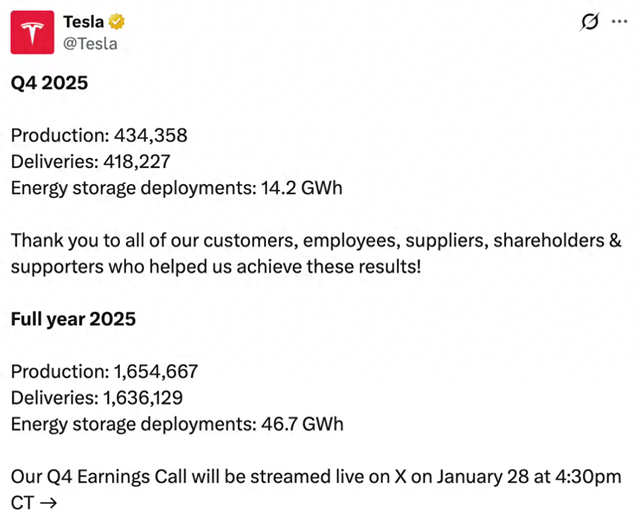
Task: Click the "Q4 2025" bold heading
Action: [x=49, y=83]
